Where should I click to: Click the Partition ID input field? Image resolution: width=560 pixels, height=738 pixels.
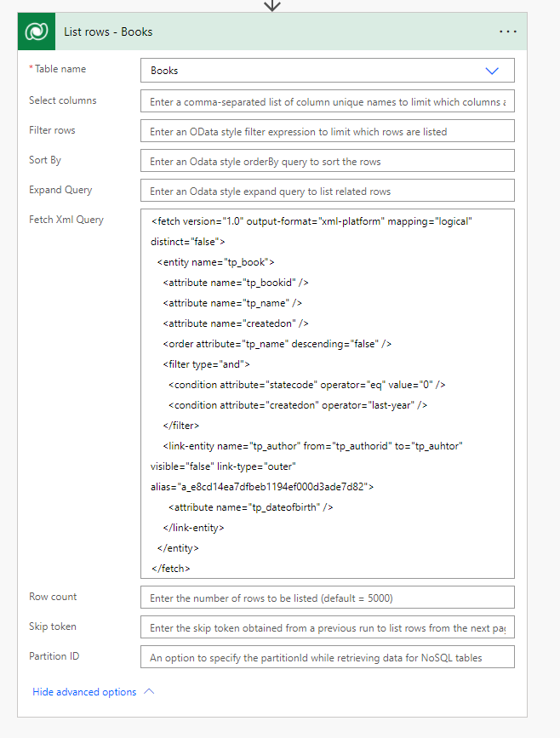(327, 657)
